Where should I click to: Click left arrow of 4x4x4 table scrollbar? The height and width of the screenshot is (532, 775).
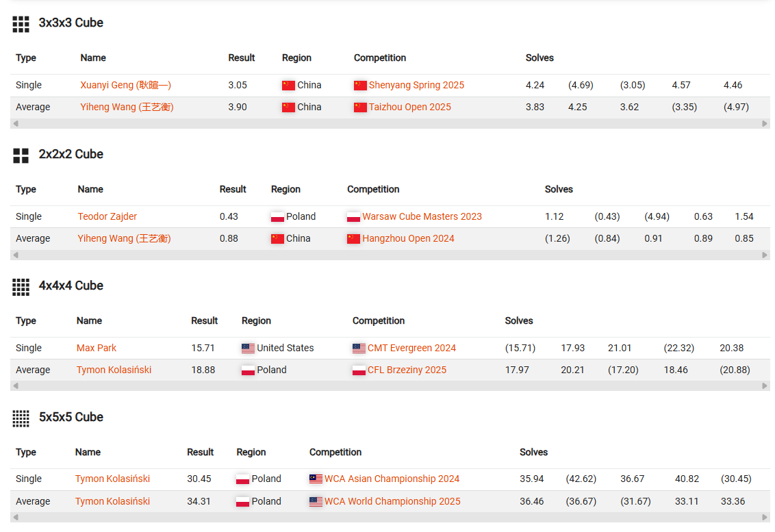tap(16, 385)
